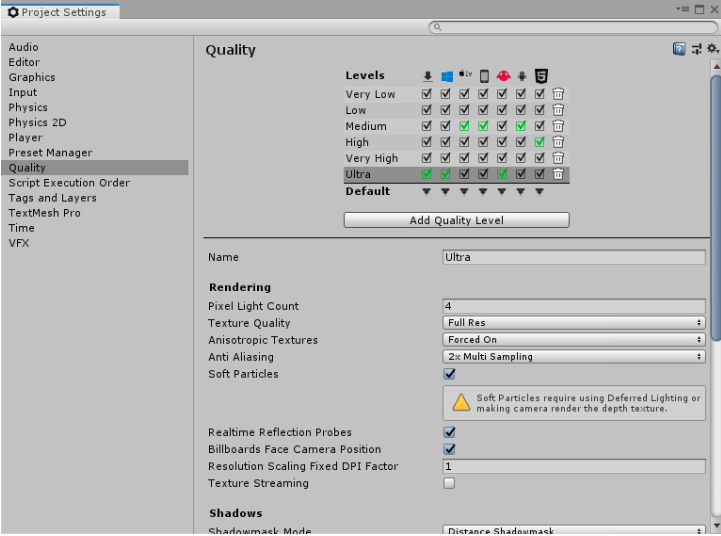Screen dimensions: 721x536
Task: Select the Very High quality level row
Action: point(372,158)
